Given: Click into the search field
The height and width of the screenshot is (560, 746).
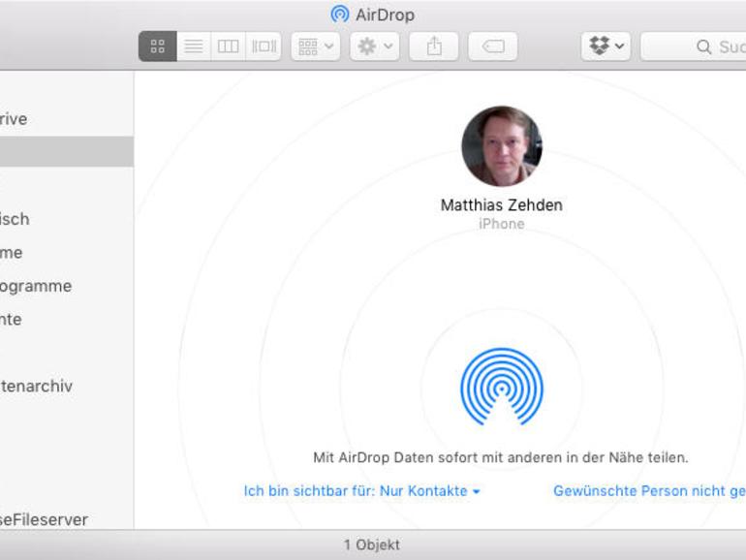Looking at the screenshot, I should 693,47.
